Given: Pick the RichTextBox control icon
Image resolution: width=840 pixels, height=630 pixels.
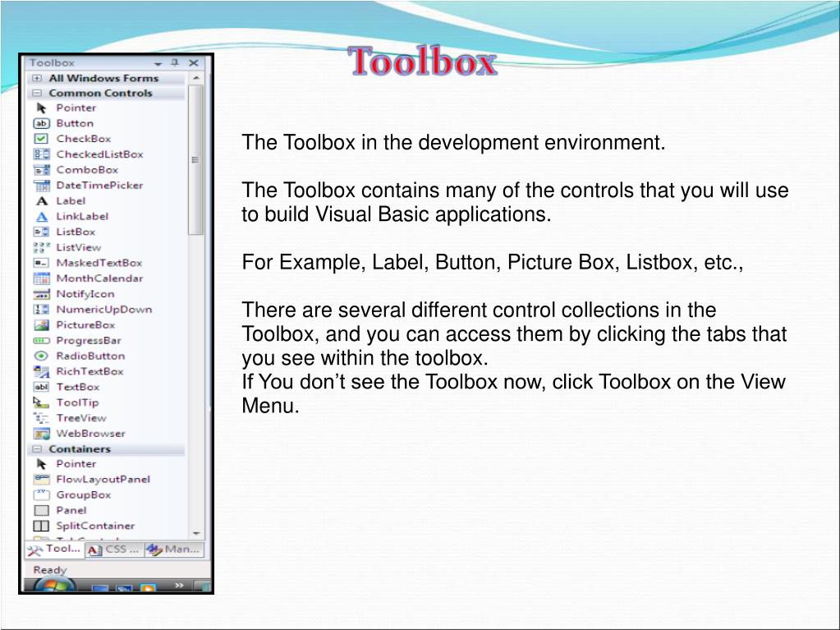Looking at the screenshot, I should [41, 371].
